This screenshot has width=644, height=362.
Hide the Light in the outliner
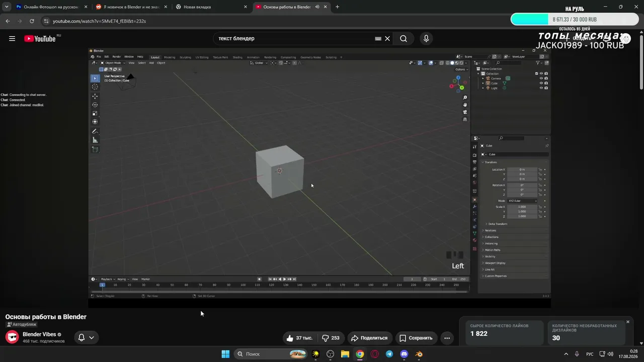(541, 88)
